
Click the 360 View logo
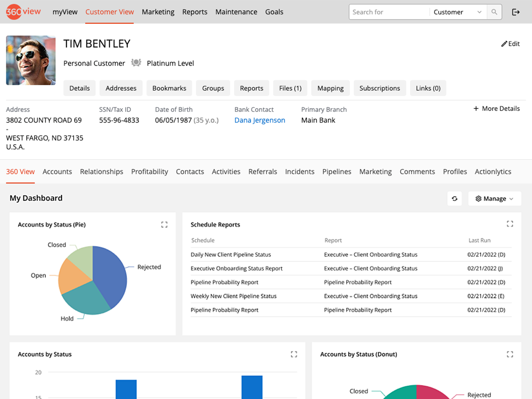(x=23, y=12)
